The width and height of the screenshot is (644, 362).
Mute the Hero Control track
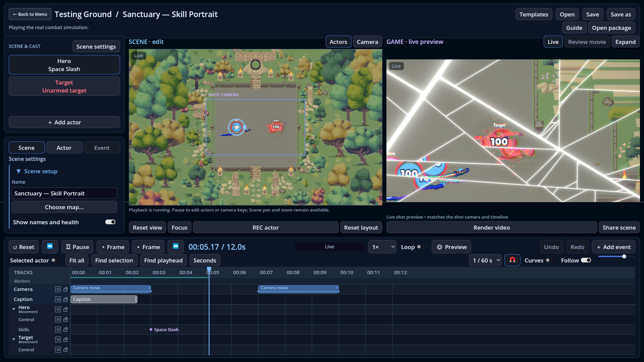(58, 319)
